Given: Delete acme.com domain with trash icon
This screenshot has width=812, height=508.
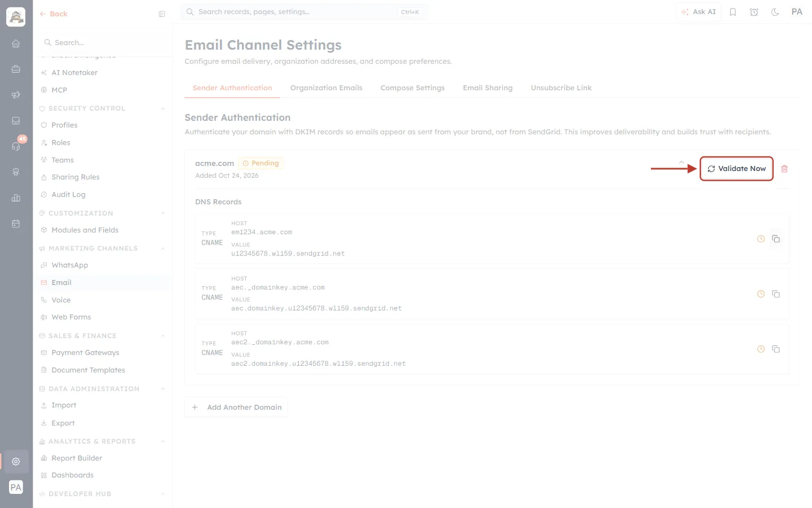Looking at the screenshot, I should [784, 169].
